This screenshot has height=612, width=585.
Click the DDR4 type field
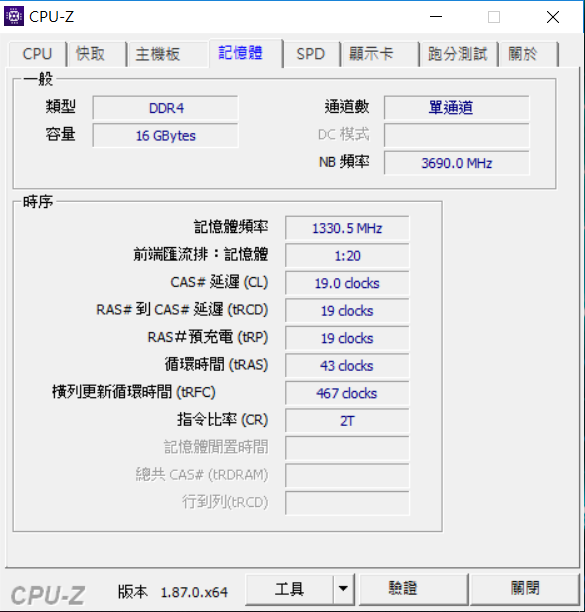165,108
